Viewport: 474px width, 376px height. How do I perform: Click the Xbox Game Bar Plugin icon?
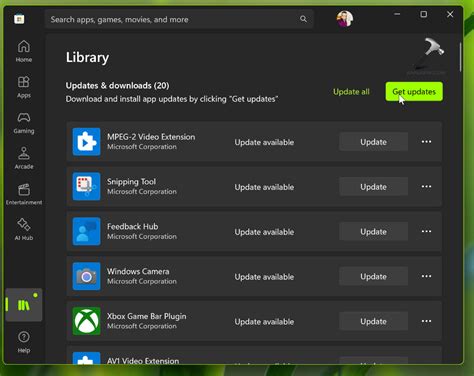click(86, 321)
